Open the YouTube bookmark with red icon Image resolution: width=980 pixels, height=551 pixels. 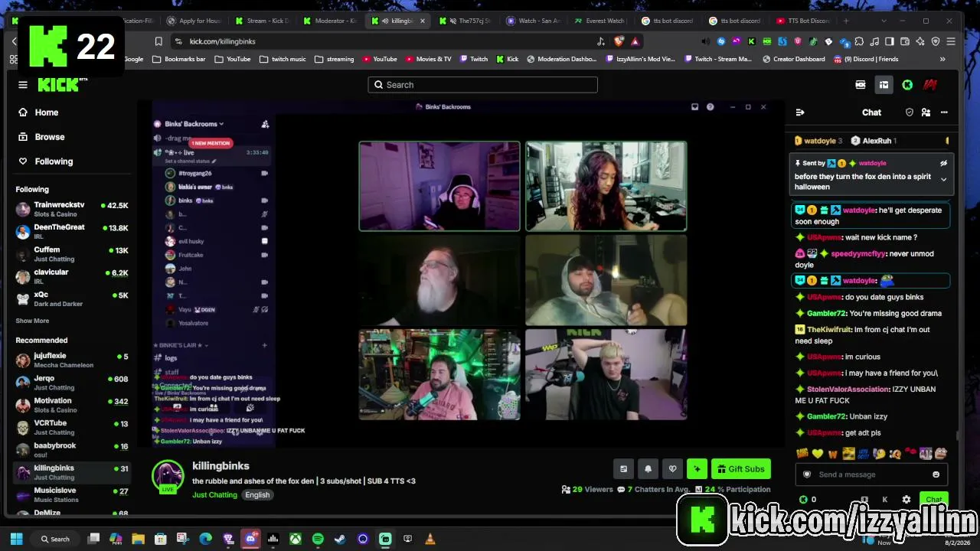coord(380,59)
